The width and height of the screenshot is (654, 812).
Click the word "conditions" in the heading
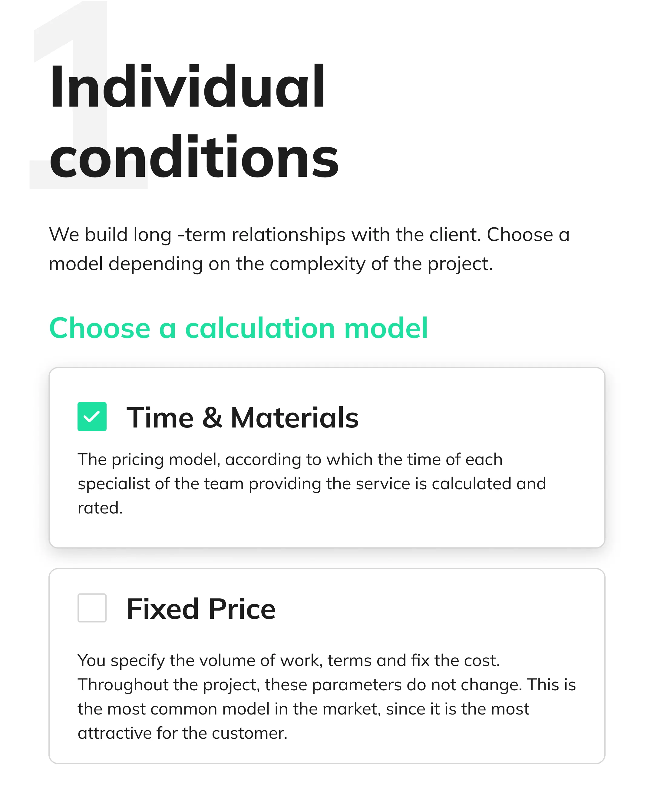pos(194,157)
